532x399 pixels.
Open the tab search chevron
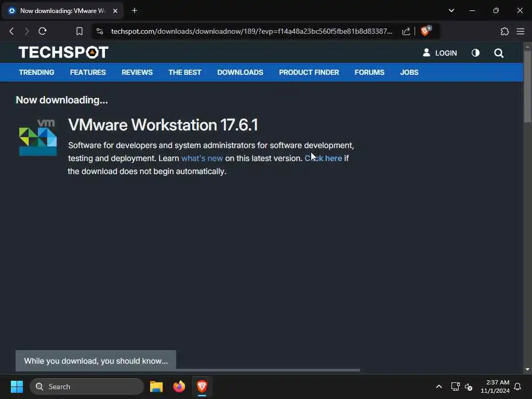click(x=451, y=10)
